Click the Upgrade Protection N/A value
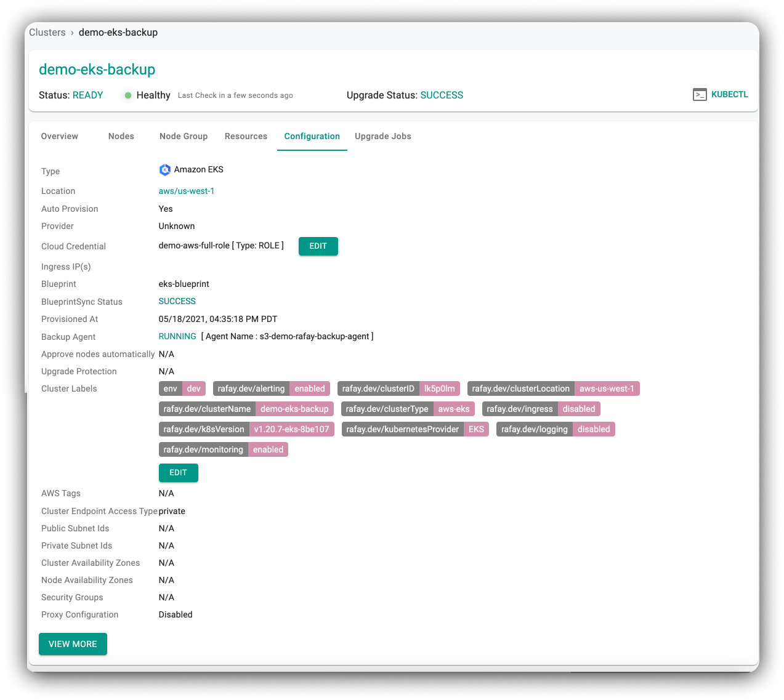Image resolution: width=784 pixels, height=700 pixels. click(x=166, y=371)
